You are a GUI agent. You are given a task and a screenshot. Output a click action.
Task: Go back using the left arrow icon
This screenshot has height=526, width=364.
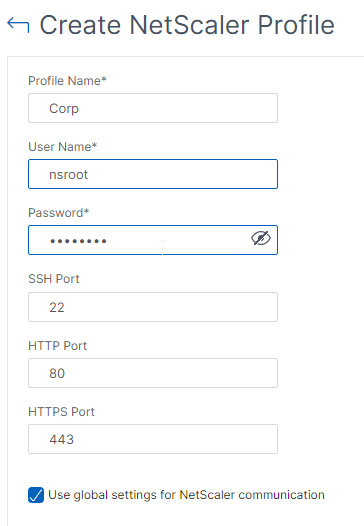[18, 25]
